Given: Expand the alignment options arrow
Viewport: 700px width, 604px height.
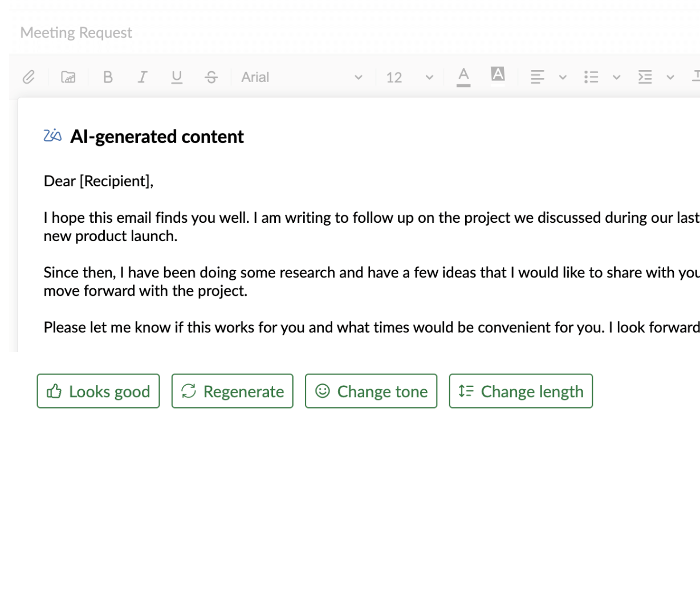Looking at the screenshot, I should click(x=563, y=77).
